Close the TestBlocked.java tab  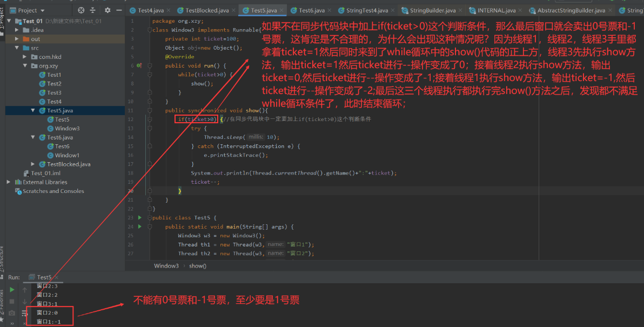(234, 10)
